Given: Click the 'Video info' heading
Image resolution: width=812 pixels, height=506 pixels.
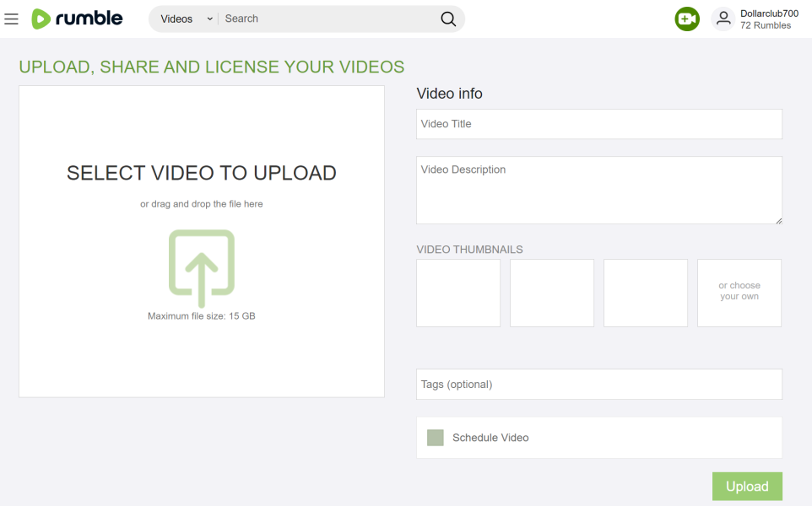Looking at the screenshot, I should click(450, 94).
